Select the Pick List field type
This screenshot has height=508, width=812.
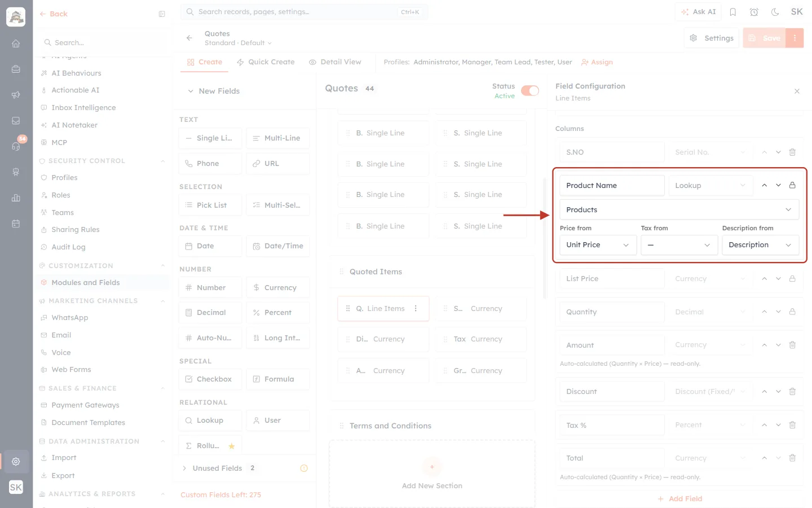[210, 205]
